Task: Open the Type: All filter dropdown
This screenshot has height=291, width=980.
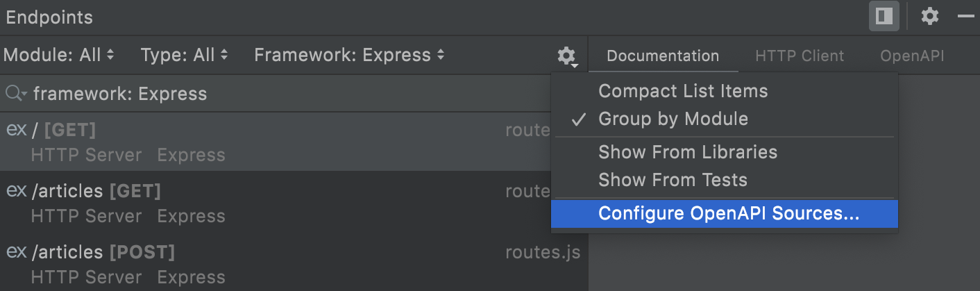Action: coord(184,55)
